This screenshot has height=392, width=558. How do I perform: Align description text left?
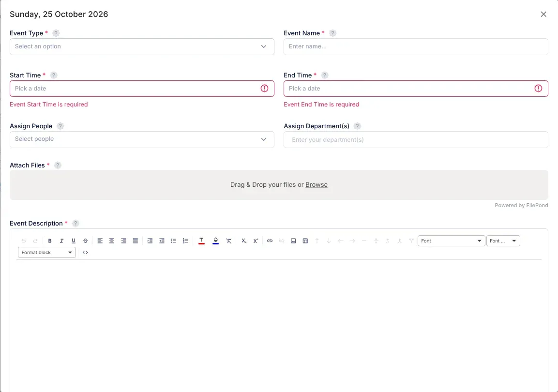click(100, 241)
